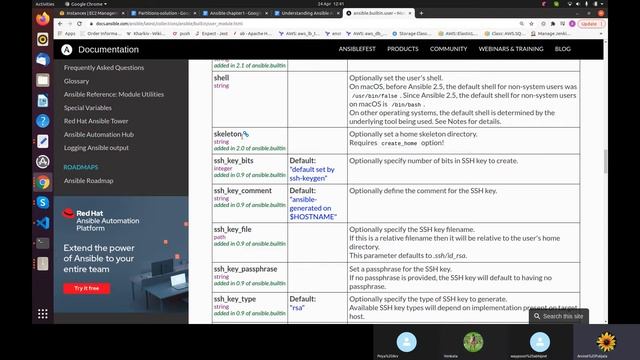Click the browser forward arrow

(x=70, y=24)
